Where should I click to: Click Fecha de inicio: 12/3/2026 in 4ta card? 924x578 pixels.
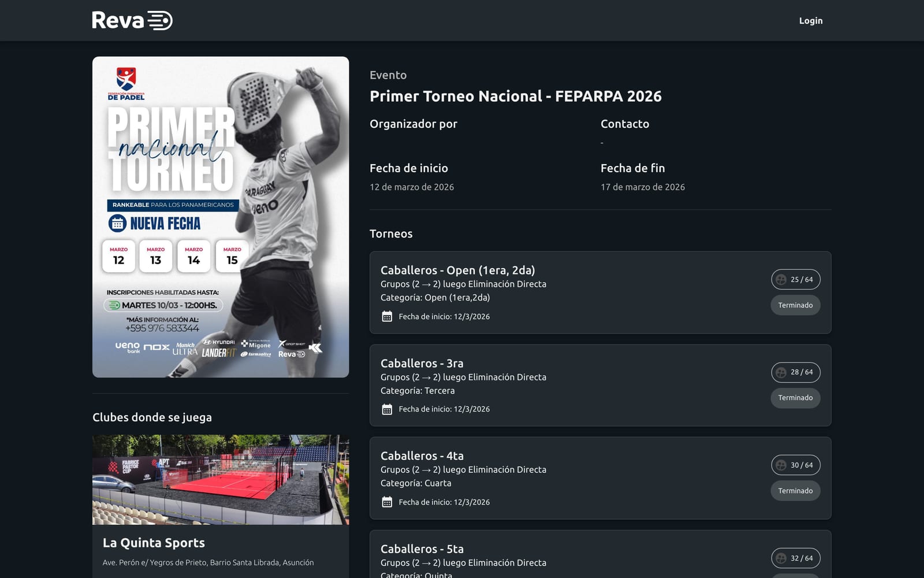point(444,502)
